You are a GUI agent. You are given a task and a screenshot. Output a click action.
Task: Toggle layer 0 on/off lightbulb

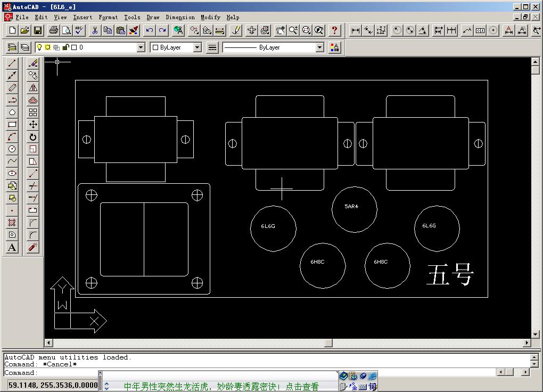click(39, 47)
